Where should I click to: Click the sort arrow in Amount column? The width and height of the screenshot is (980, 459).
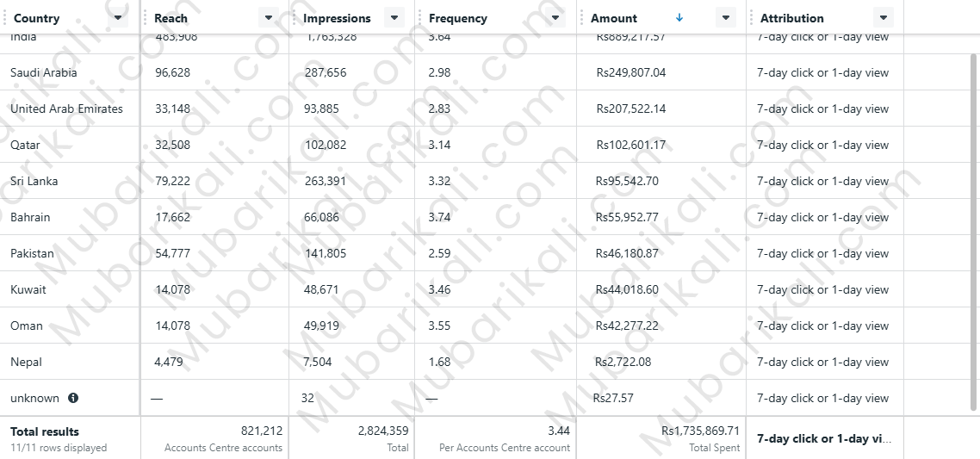(x=679, y=18)
